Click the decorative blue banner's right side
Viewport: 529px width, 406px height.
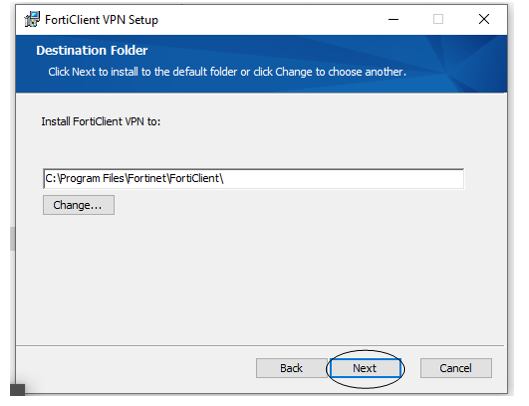(466, 64)
